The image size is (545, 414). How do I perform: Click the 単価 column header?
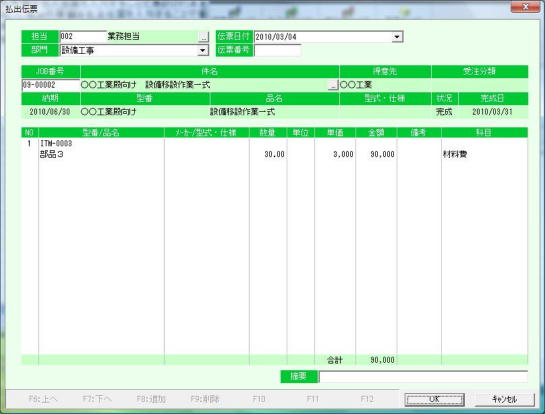pos(335,132)
